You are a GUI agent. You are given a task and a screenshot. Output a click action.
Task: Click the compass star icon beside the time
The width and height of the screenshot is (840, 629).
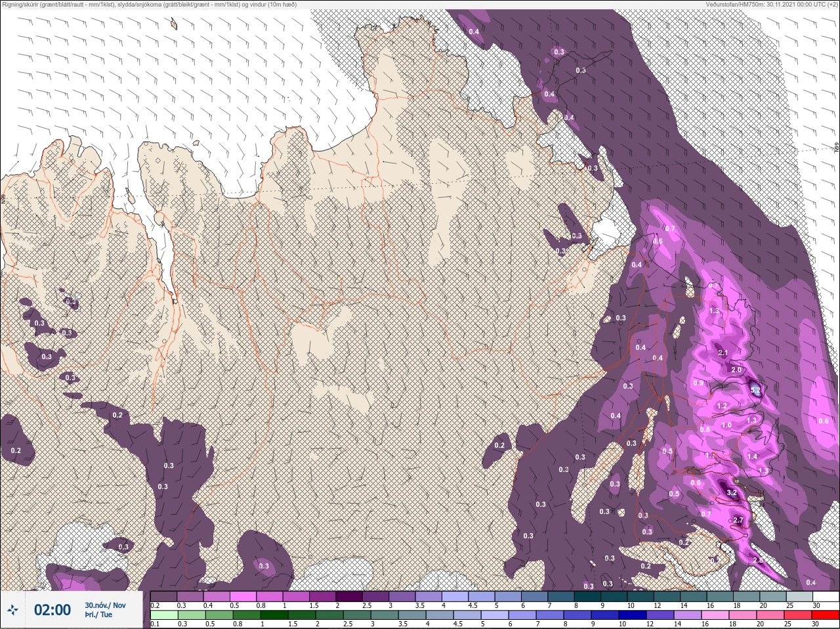point(12,610)
